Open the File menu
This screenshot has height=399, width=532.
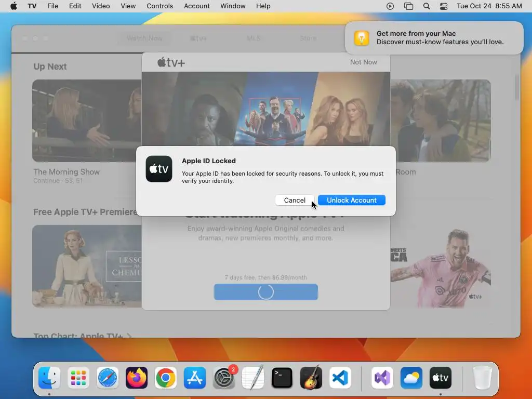pyautogui.click(x=52, y=6)
